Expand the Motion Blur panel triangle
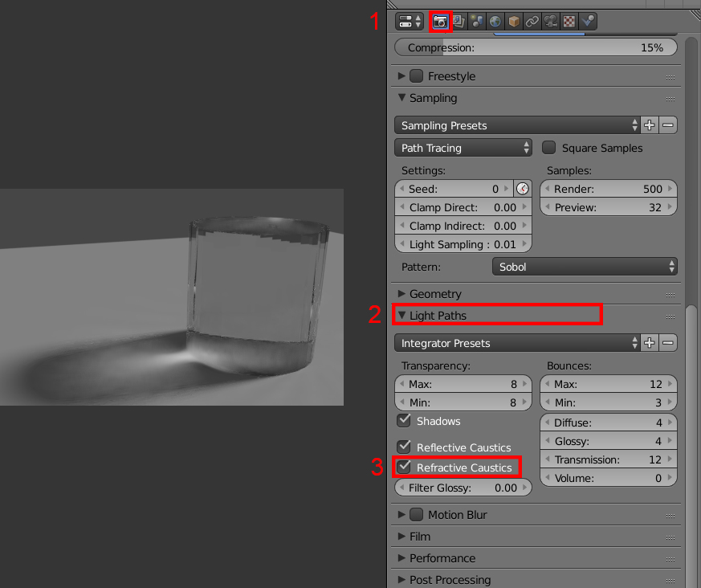The image size is (701, 588). [x=401, y=515]
